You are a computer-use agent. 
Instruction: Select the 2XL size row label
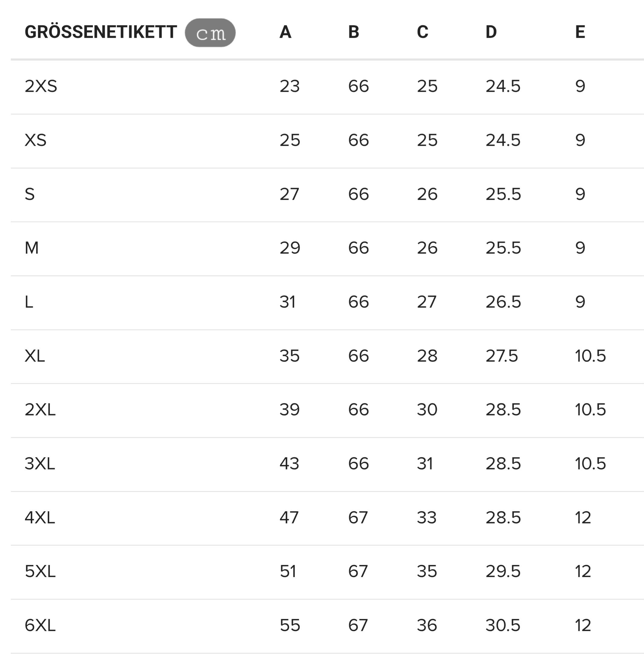(40, 410)
